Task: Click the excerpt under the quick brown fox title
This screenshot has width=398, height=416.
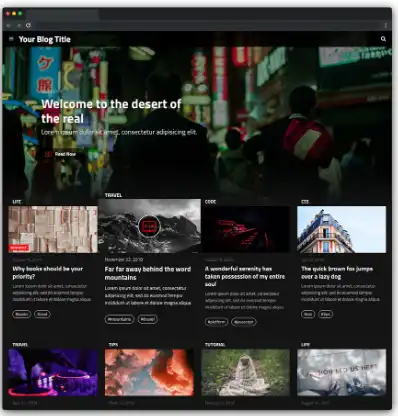Action: coord(340,293)
